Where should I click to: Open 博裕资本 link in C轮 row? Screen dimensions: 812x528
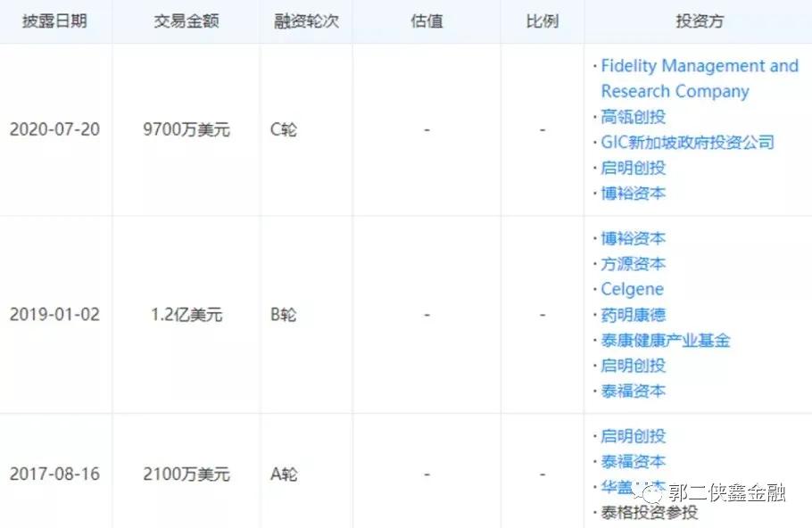633,193
